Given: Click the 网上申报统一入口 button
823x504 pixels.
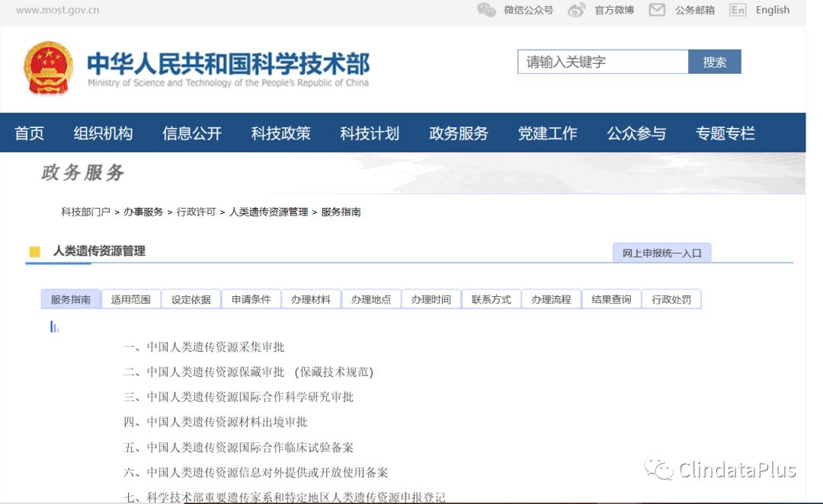Looking at the screenshot, I should [661, 254].
